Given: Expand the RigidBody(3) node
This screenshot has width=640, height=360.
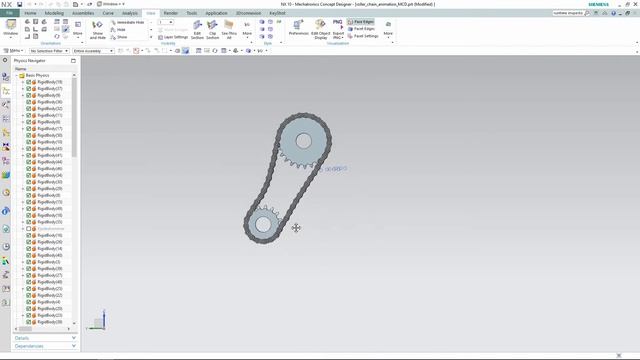Looking at the screenshot, I should pos(23,262).
